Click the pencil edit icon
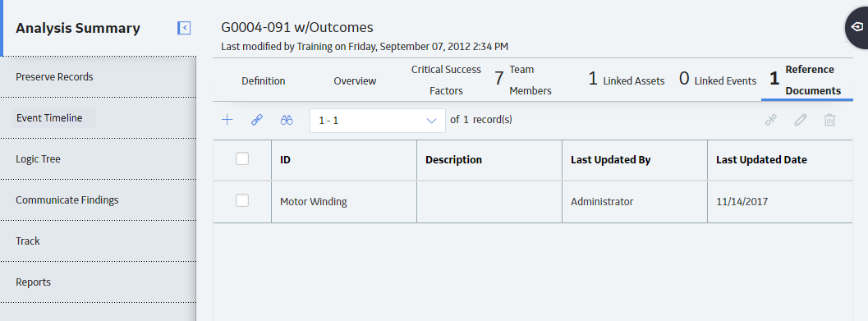The image size is (868, 321). pyautogui.click(x=801, y=120)
